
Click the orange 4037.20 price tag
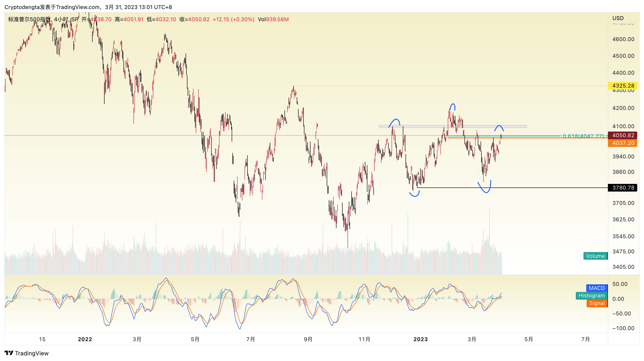[623, 143]
